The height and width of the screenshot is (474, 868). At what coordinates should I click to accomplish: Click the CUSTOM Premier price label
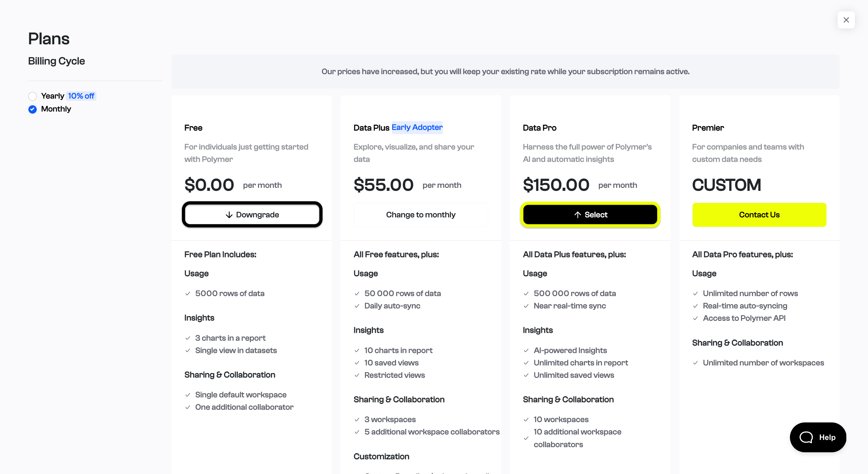726,185
